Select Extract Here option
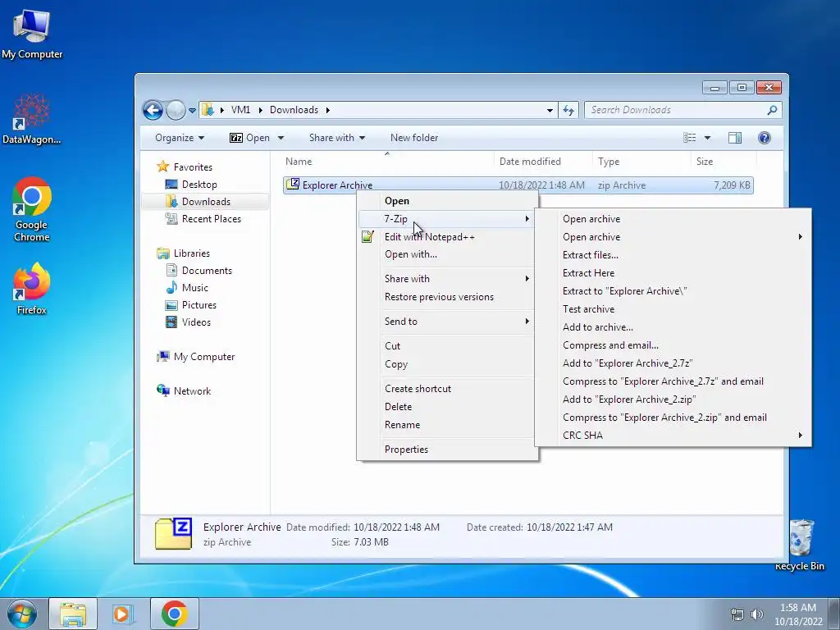Screen dimensions: 840x630 tap(673, 272)
